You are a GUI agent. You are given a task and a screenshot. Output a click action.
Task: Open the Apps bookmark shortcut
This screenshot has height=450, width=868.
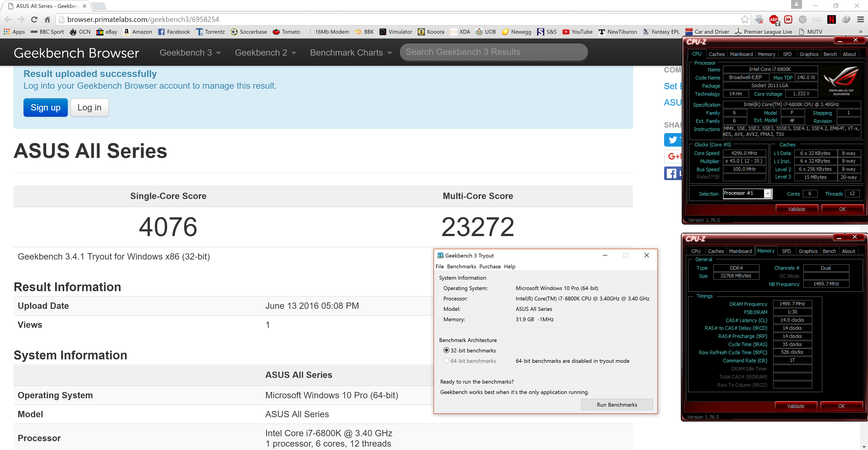pos(14,32)
